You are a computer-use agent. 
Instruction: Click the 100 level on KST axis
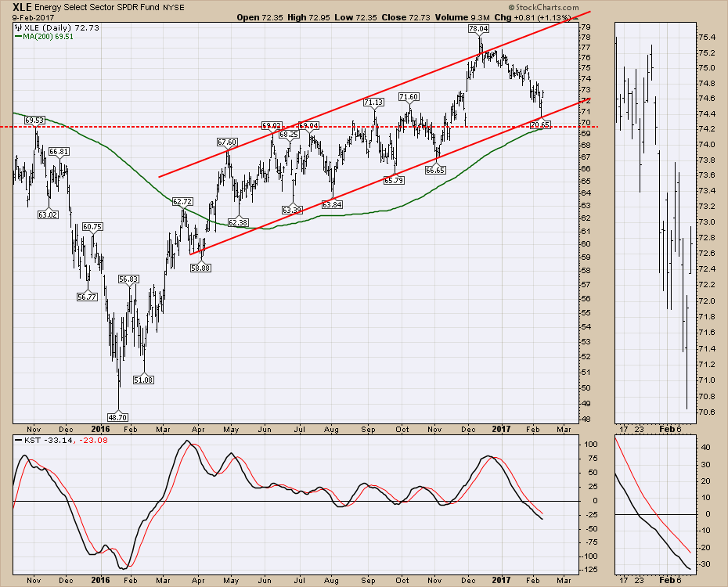[x=591, y=444]
